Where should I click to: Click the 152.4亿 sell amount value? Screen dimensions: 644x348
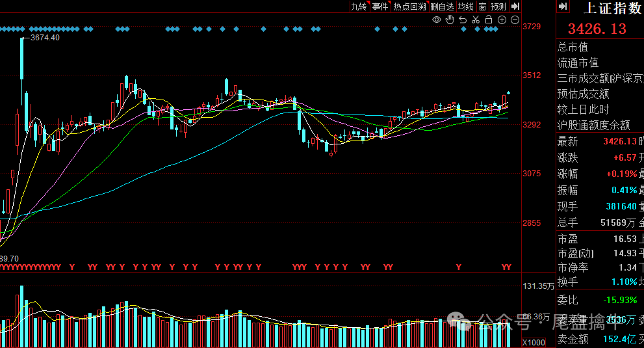click(x=620, y=339)
